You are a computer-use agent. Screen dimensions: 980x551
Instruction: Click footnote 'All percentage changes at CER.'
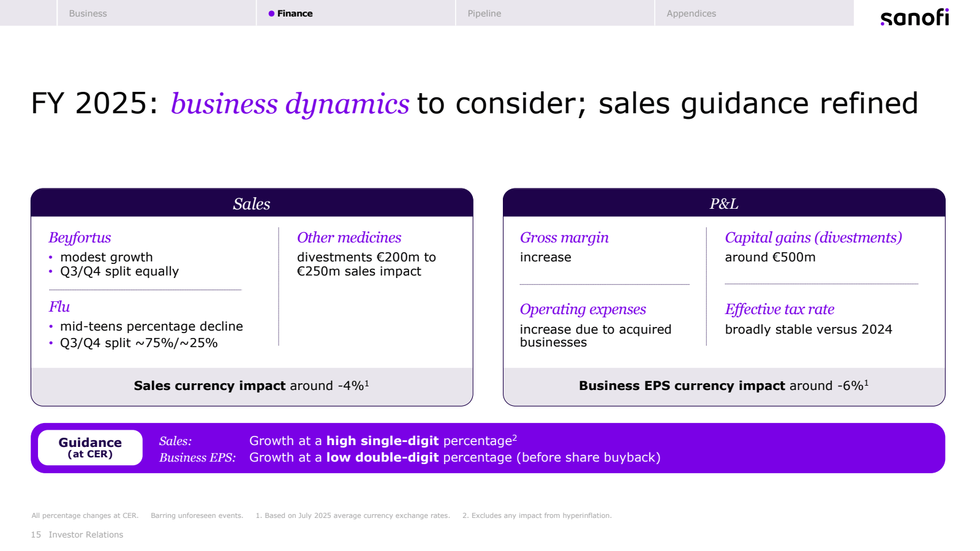pyautogui.click(x=85, y=515)
